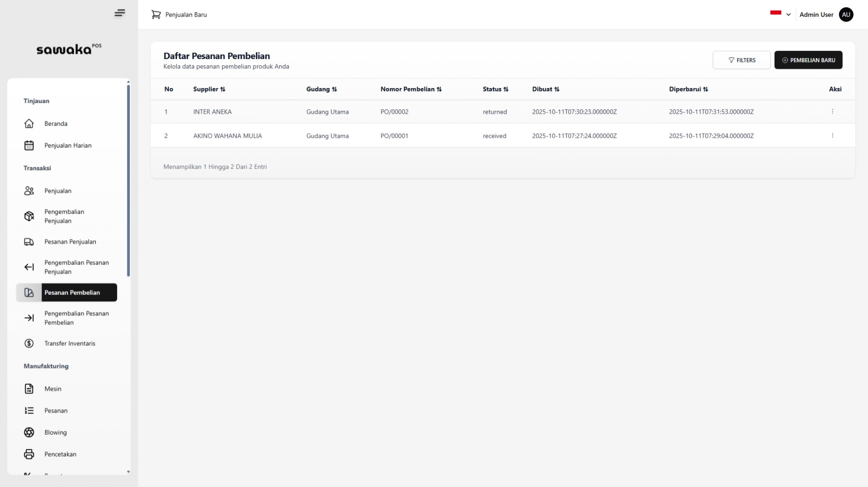868x487 pixels.
Task: Select the Pesanan Penjualan menu item
Action: click(x=71, y=242)
